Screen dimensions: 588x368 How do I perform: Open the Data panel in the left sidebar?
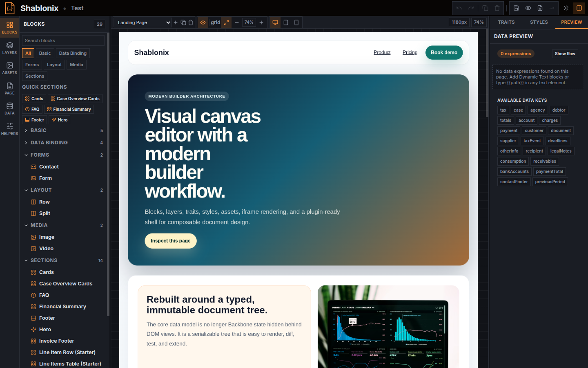9,108
